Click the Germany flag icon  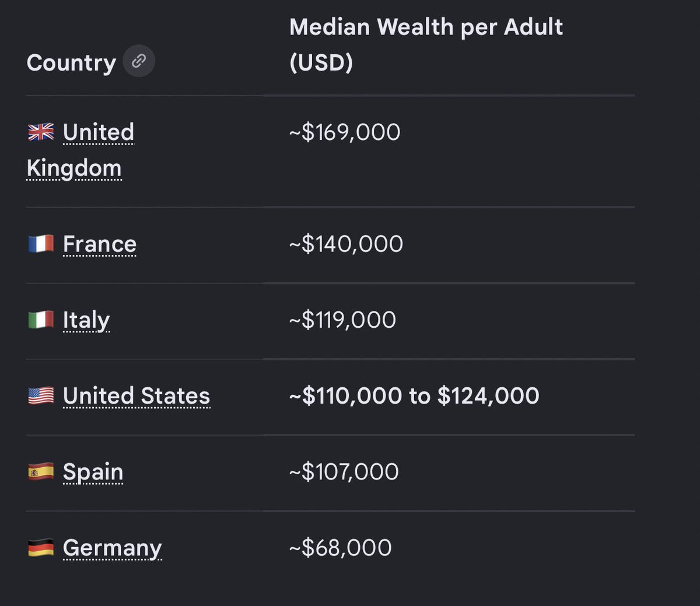41,548
